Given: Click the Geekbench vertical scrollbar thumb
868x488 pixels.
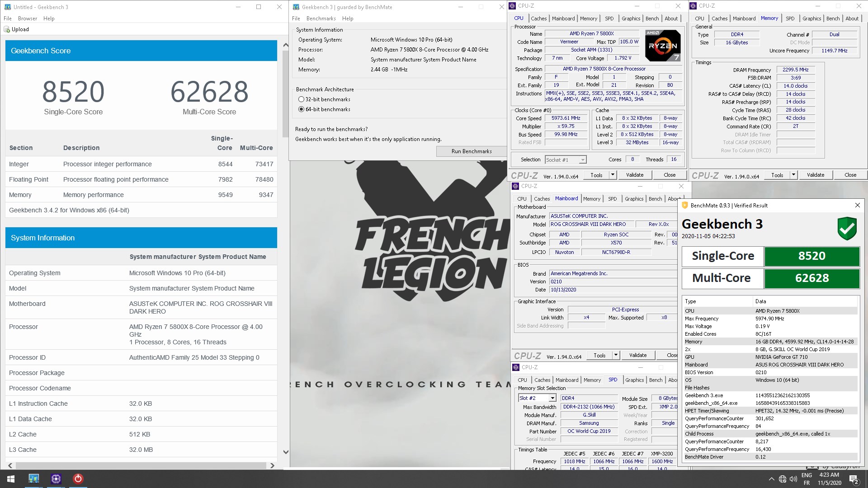Looking at the screenshot, I should (x=285, y=94).
